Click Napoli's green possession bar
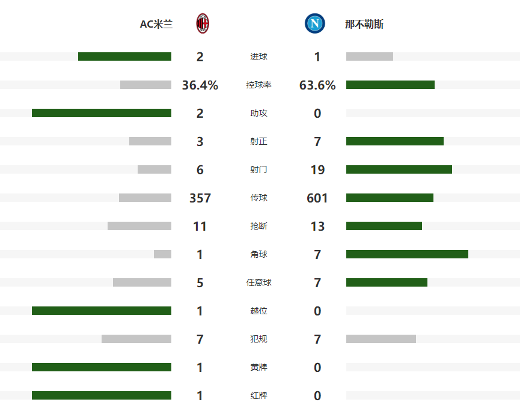 click(390, 85)
